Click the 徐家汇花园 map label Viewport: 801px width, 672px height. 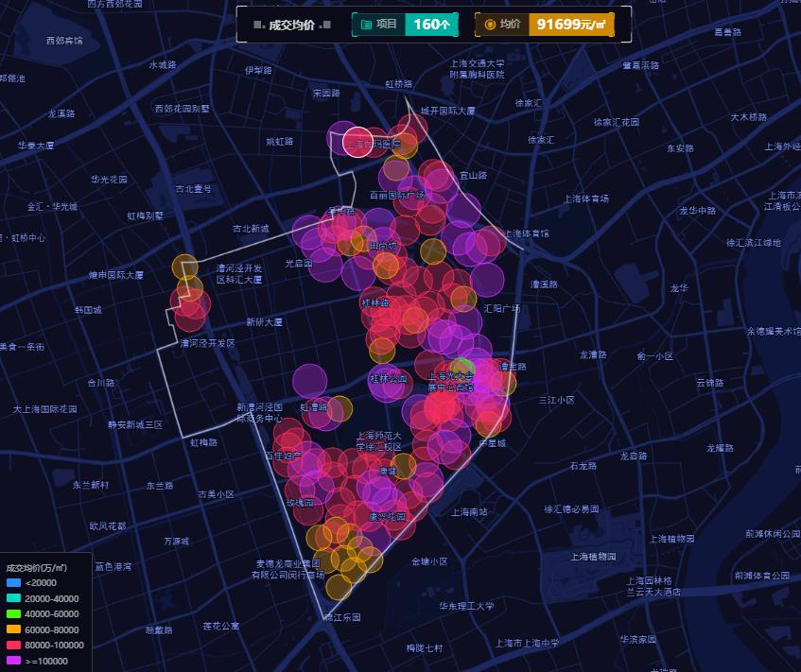pos(616,122)
